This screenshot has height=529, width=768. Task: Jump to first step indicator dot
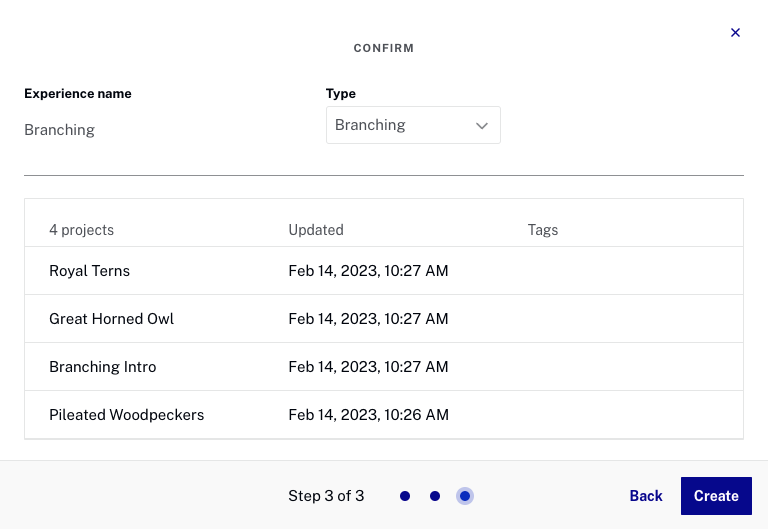click(x=405, y=496)
